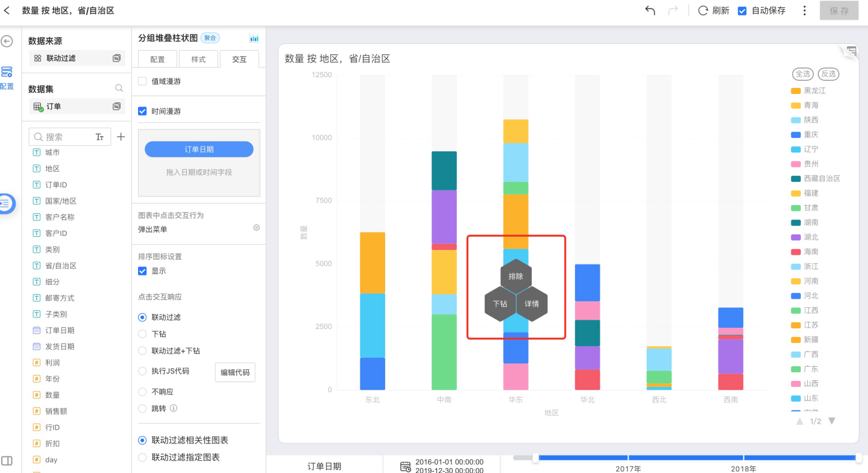
Task: Enable the 值域漫游 checkbox
Action: coord(143,81)
